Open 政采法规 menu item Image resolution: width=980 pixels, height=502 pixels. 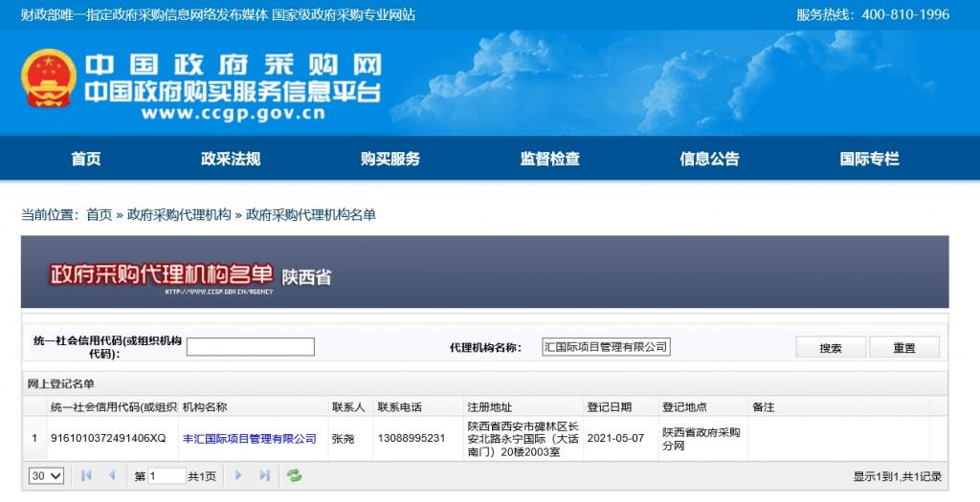click(x=230, y=159)
